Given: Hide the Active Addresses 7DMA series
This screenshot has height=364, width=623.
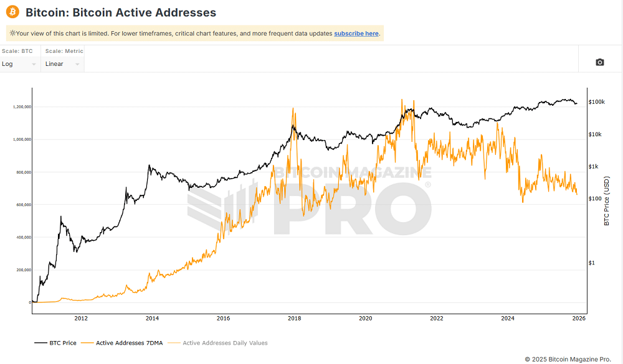Looking at the screenshot, I should pyautogui.click(x=129, y=343).
